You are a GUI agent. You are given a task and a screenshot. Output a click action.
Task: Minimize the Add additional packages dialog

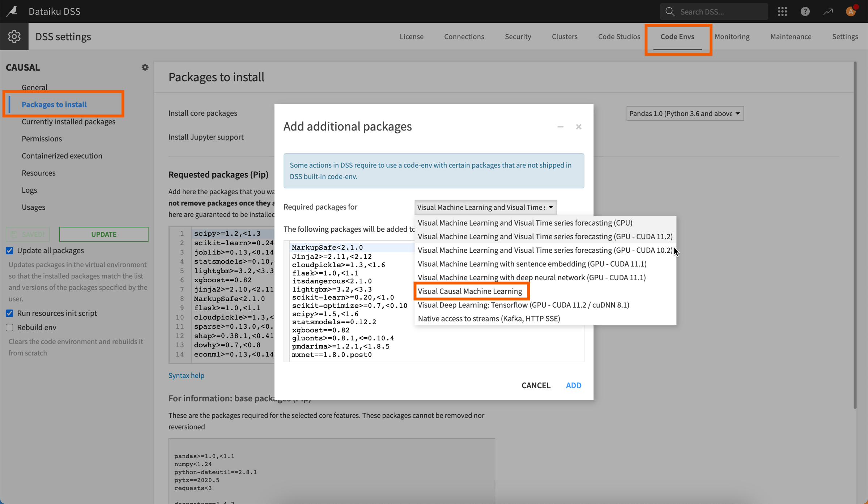tap(560, 127)
